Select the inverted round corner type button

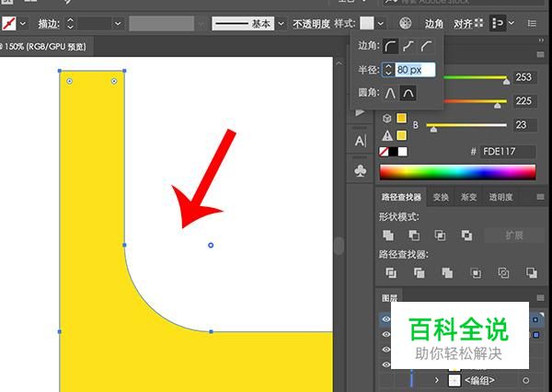click(x=408, y=46)
